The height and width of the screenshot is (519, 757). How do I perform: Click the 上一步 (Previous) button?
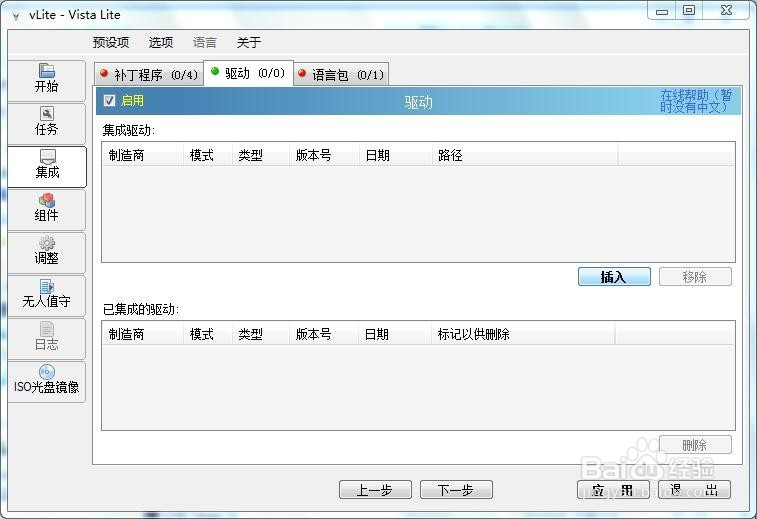(x=375, y=490)
